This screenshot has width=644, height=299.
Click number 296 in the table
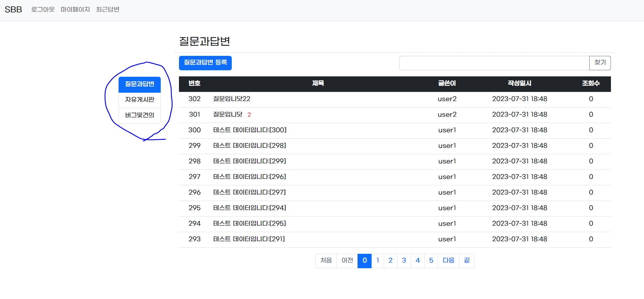pos(195,192)
